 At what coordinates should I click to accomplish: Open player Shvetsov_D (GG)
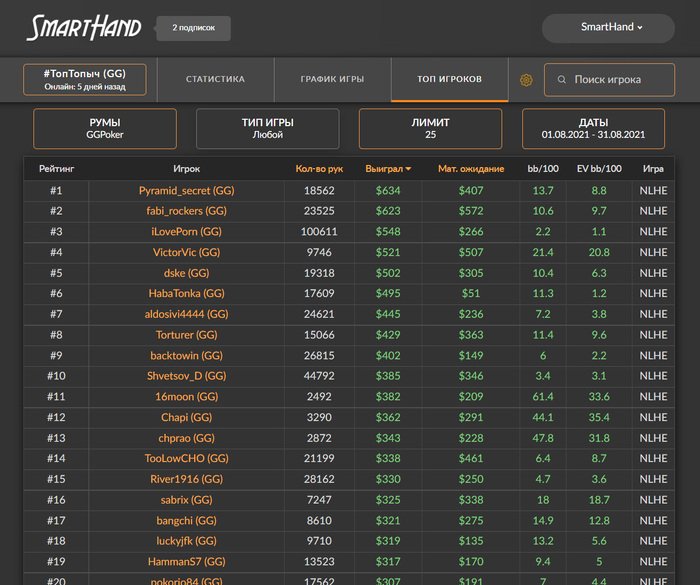(x=186, y=376)
